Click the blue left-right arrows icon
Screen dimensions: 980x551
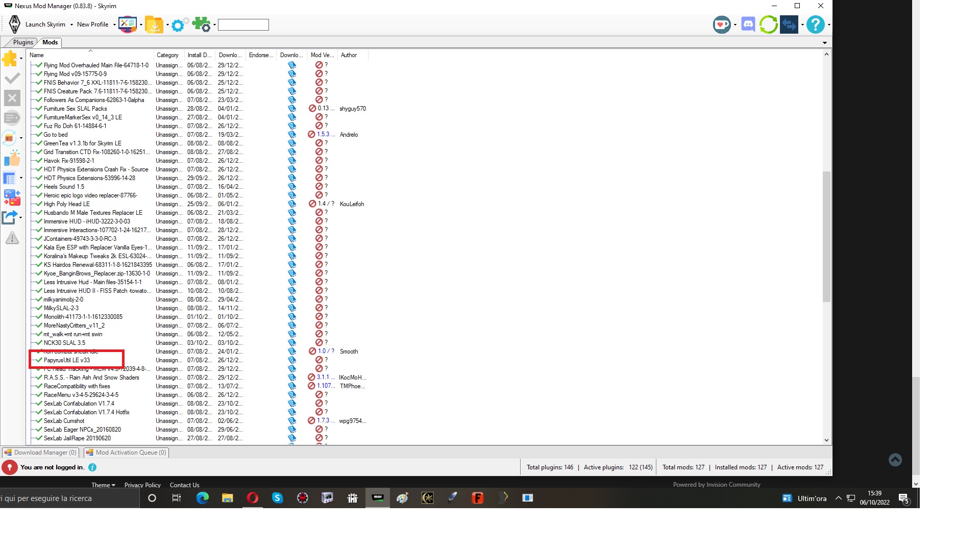(789, 24)
